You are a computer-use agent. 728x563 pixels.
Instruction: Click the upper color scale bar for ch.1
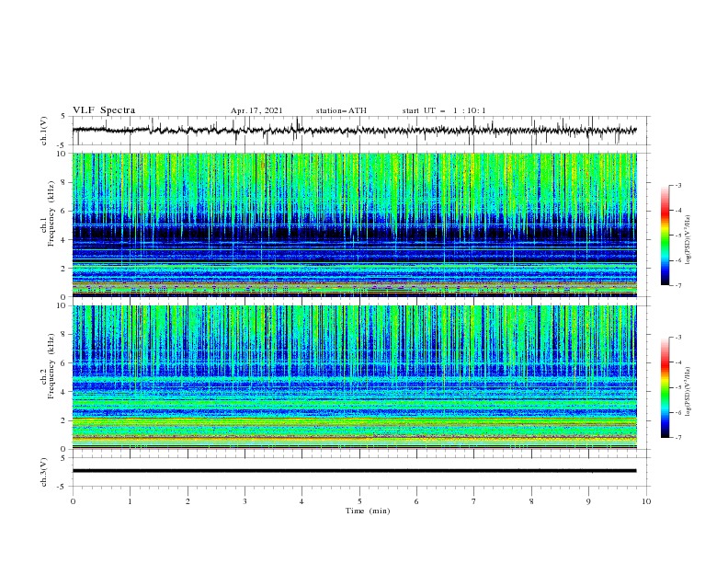click(x=665, y=235)
